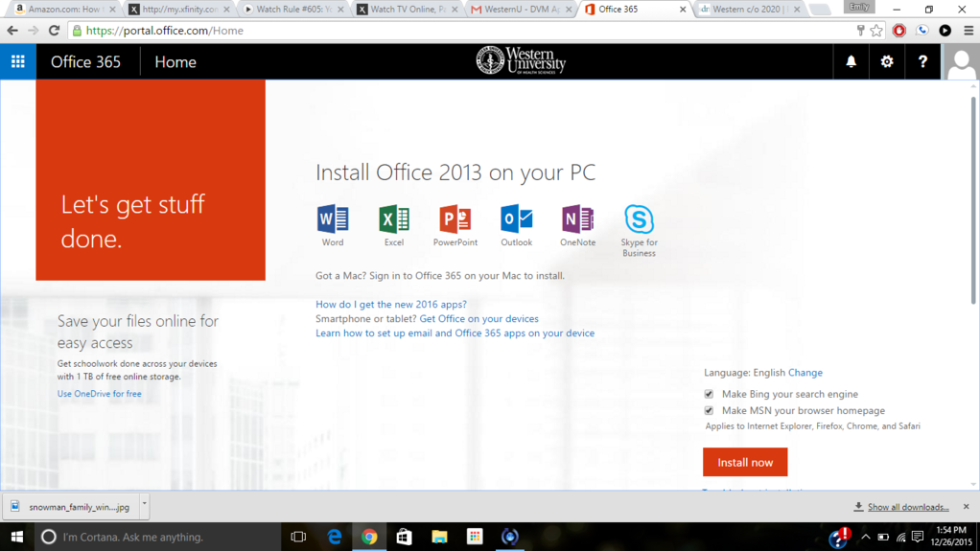Bookmark this page with the star icon
Image resolution: width=980 pixels, height=551 pixels.
(876, 30)
